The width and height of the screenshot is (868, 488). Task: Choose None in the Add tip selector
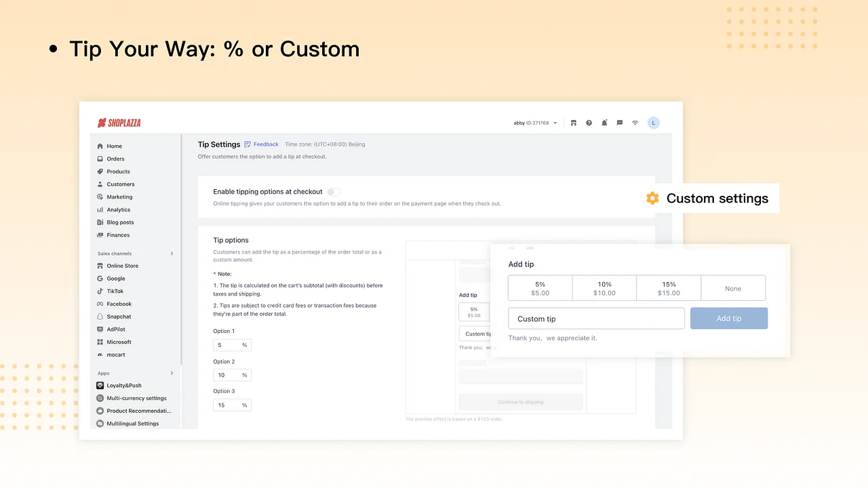(x=733, y=288)
